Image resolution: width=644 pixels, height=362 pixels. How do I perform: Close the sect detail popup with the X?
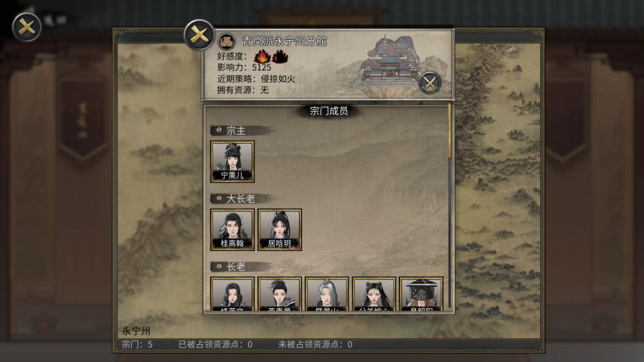[x=199, y=35]
